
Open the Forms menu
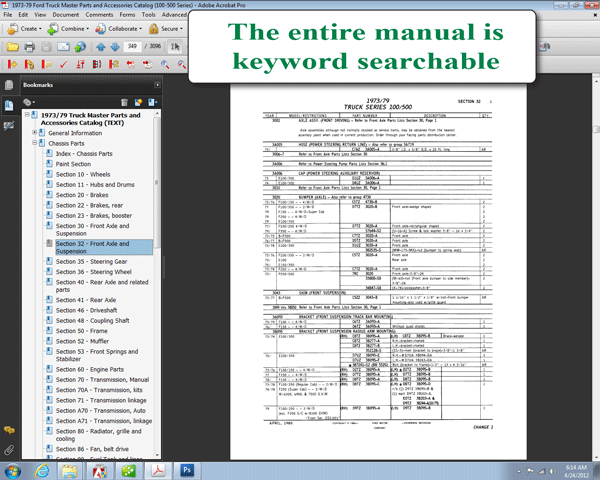pyautogui.click(x=127, y=15)
